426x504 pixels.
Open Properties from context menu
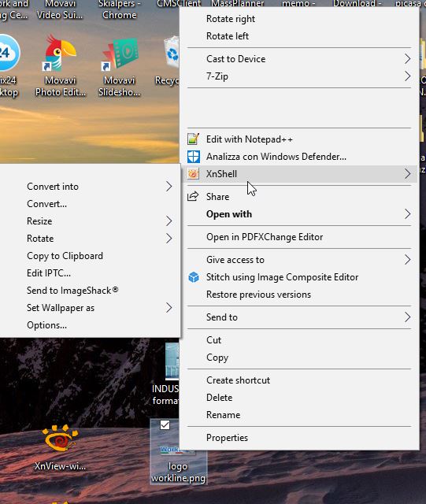[299, 438]
